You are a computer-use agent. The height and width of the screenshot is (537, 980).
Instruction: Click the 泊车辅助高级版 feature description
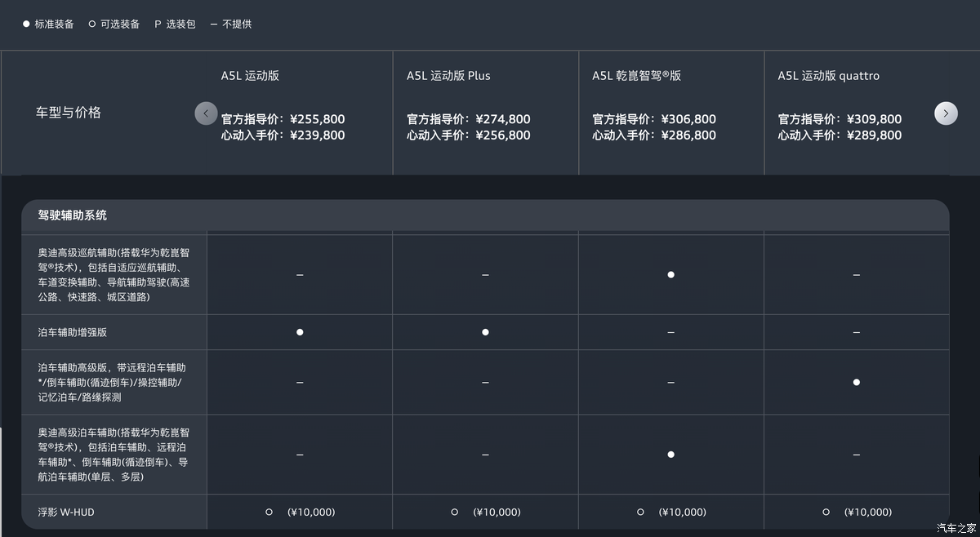112,383
